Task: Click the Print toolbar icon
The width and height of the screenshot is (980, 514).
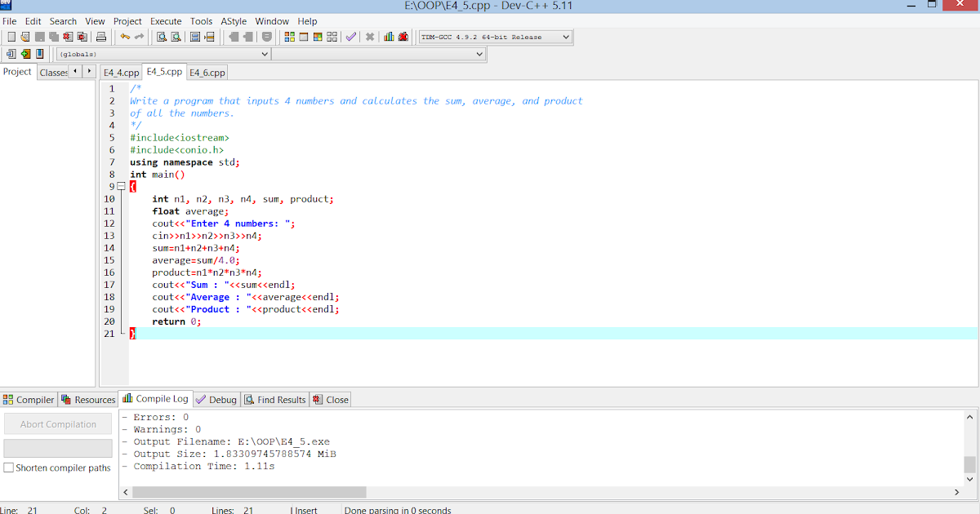Action: click(101, 37)
